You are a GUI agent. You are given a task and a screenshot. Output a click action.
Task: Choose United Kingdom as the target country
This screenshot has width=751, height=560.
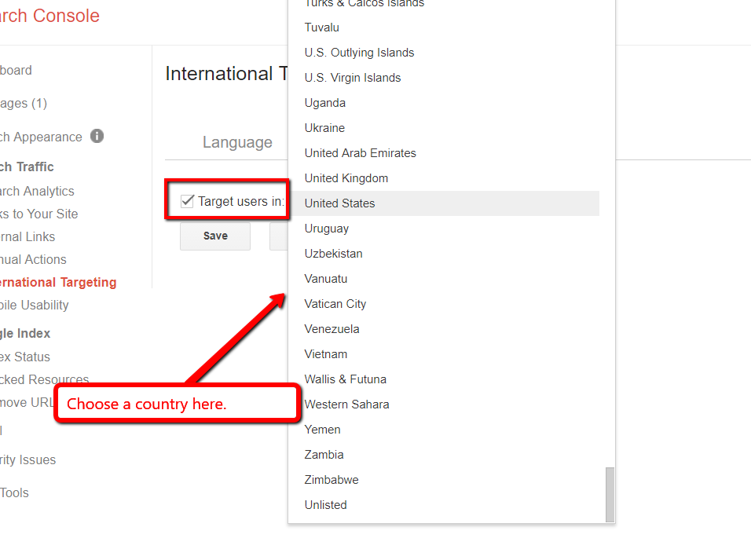346,178
